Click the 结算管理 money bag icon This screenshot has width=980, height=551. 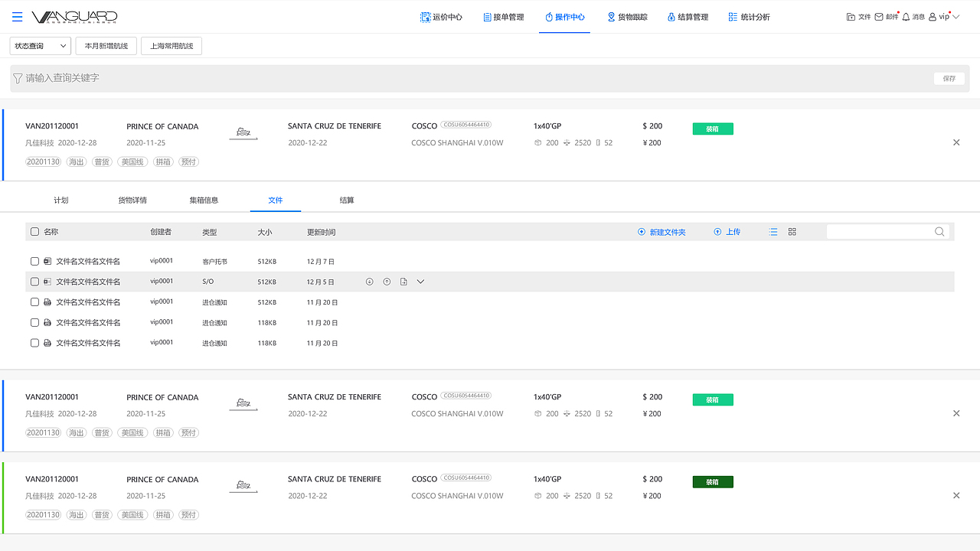(671, 17)
